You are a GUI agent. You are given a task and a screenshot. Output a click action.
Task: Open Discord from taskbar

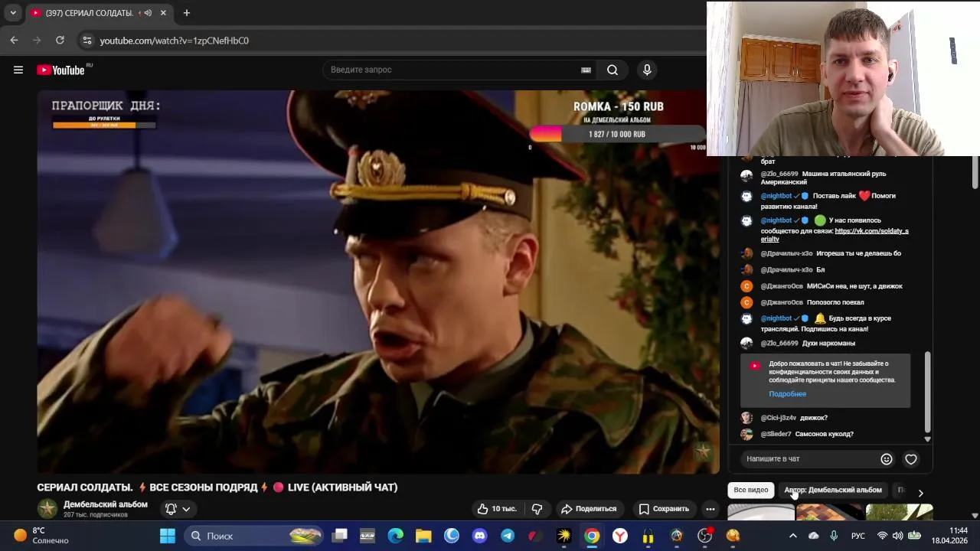click(480, 536)
